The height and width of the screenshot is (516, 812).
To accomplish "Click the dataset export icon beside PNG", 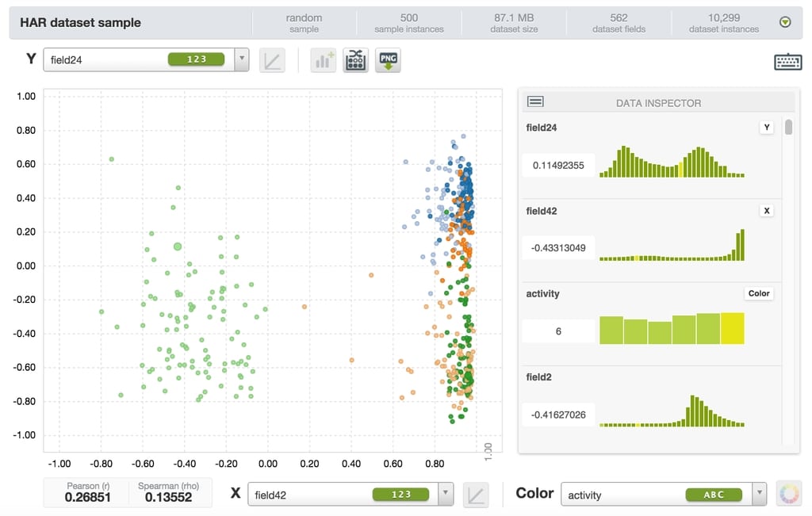I will click(x=355, y=60).
